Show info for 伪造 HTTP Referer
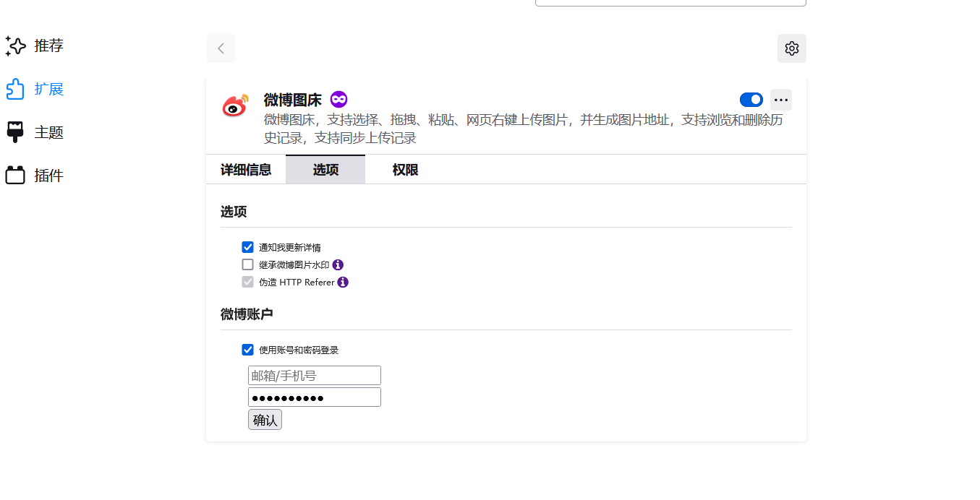Viewport: 980px width, 500px height. click(343, 283)
